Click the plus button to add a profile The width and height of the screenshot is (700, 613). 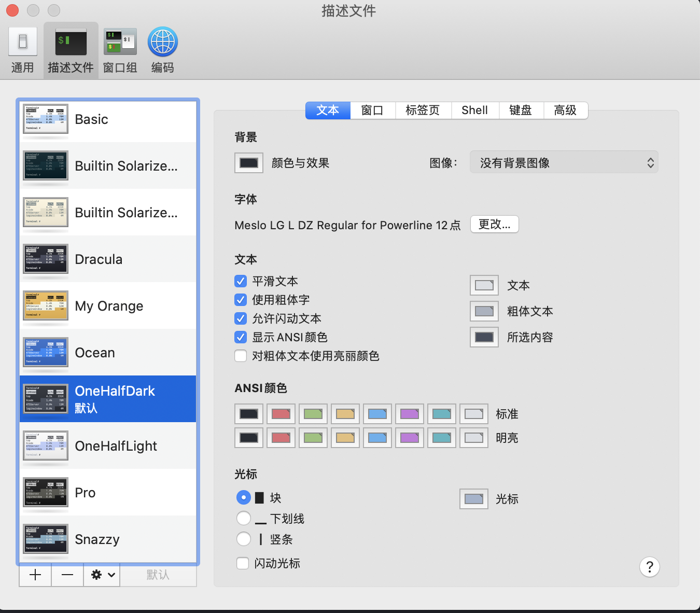click(x=35, y=575)
